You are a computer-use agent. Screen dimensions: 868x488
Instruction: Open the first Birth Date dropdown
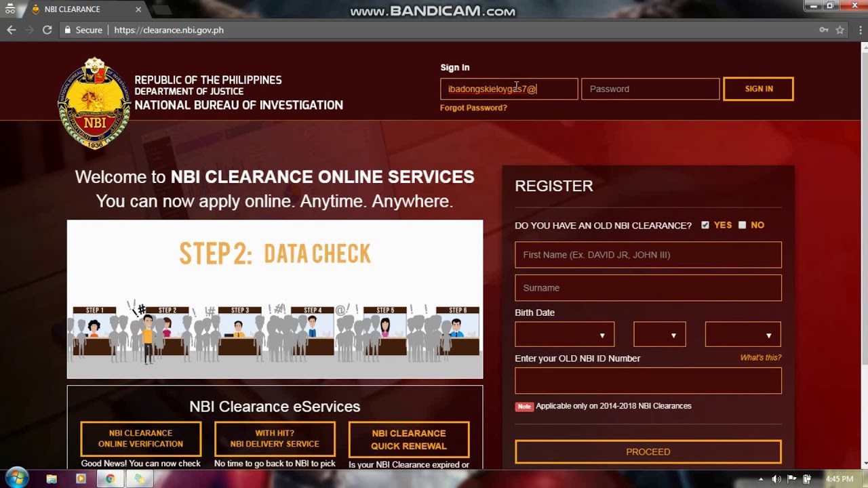(x=565, y=335)
